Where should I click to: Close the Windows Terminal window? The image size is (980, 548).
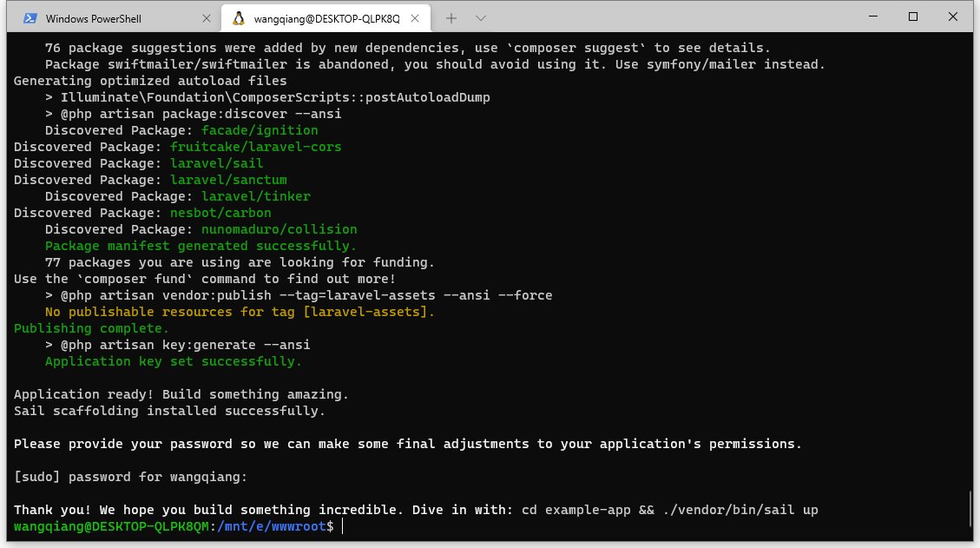point(953,17)
